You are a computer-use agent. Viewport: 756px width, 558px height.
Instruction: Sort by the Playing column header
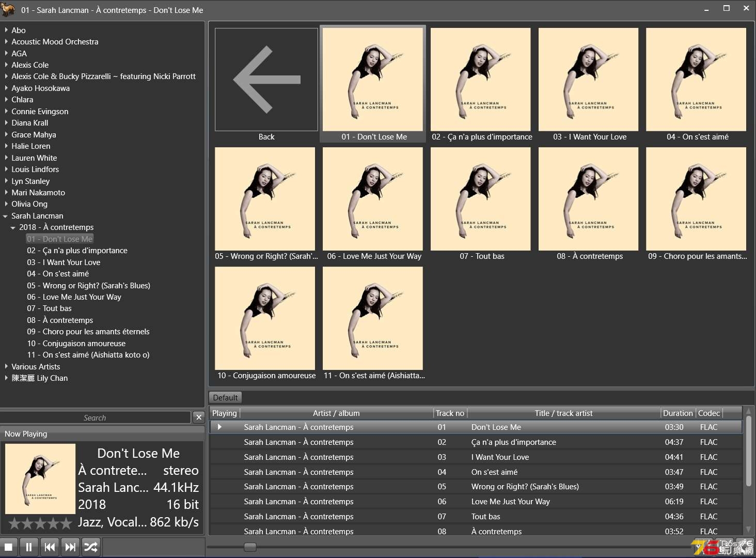click(225, 413)
